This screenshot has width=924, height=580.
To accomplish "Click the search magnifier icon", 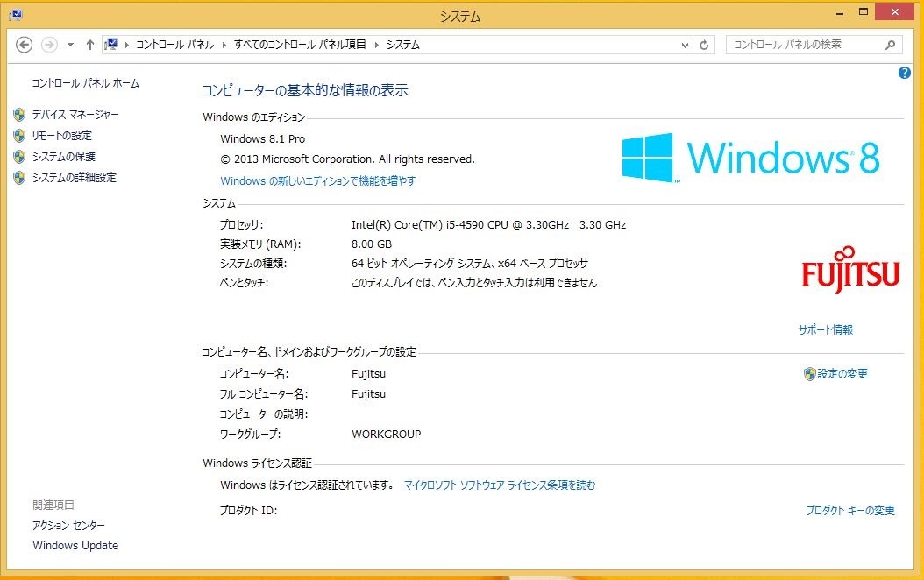I will tap(890, 45).
